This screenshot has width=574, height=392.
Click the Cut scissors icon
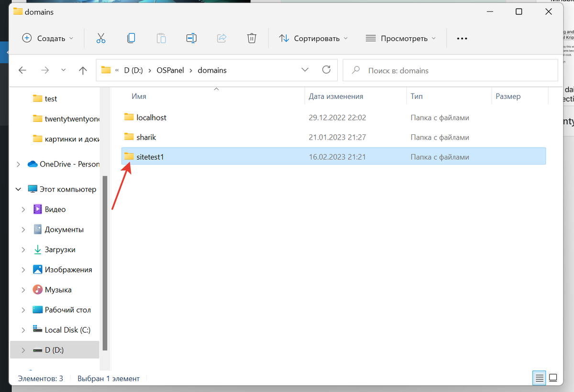pos(100,38)
